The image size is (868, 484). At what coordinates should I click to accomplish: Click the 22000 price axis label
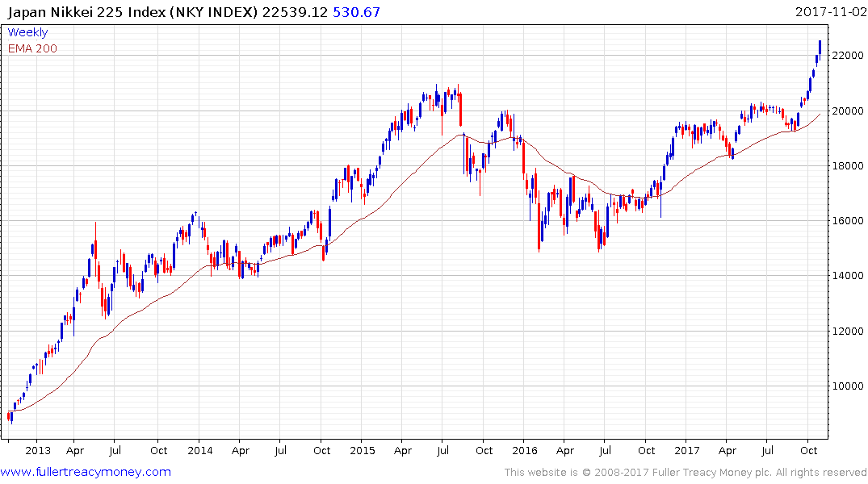(x=848, y=56)
